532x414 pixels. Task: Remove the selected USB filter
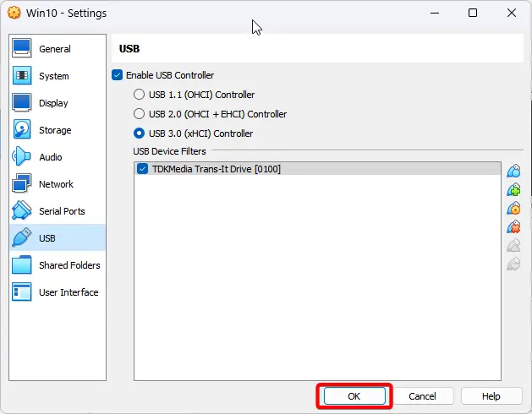[513, 227]
